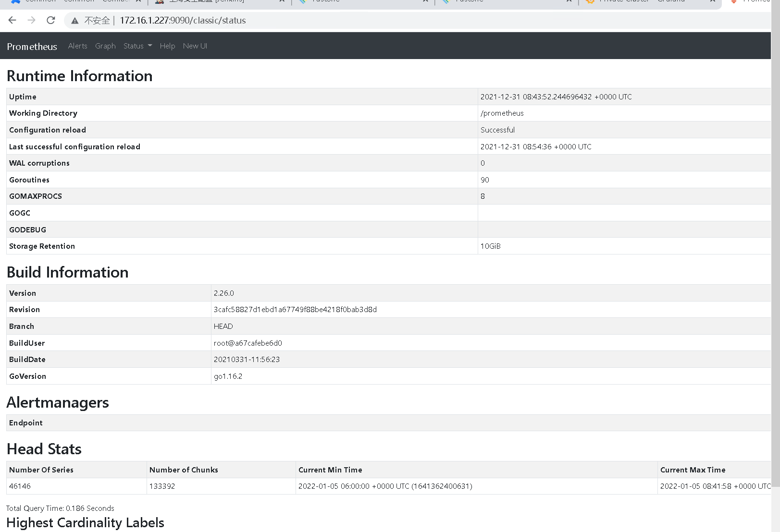Click the GOMAXPROCS value 8
Image resolution: width=780 pixels, height=532 pixels.
483,196
